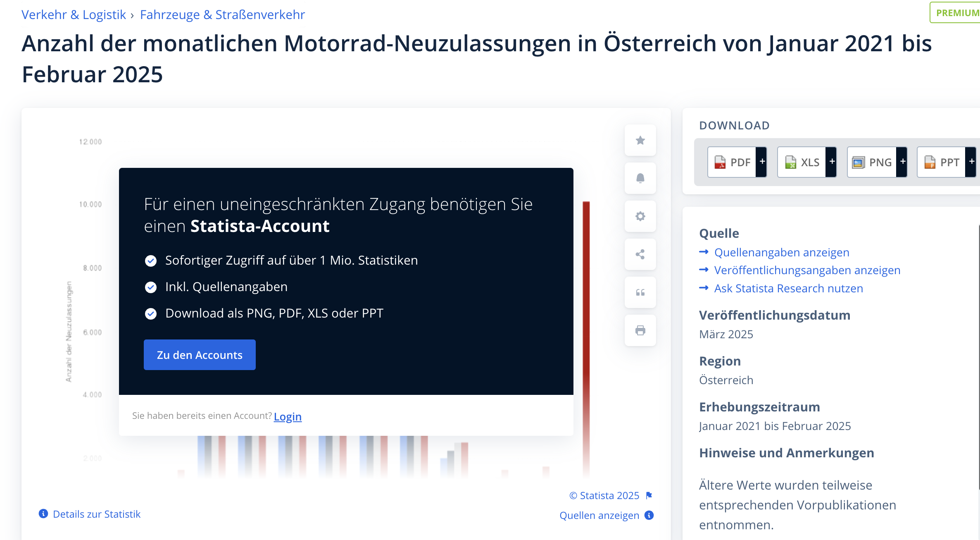Viewport: 980px width, 540px height.
Task: Click the star favorite icon
Action: point(640,141)
